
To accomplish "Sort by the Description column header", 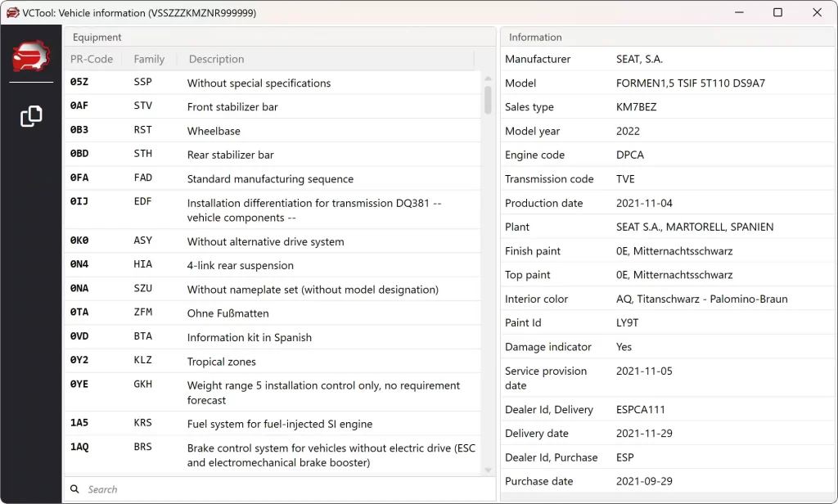I will tap(216, 60).
